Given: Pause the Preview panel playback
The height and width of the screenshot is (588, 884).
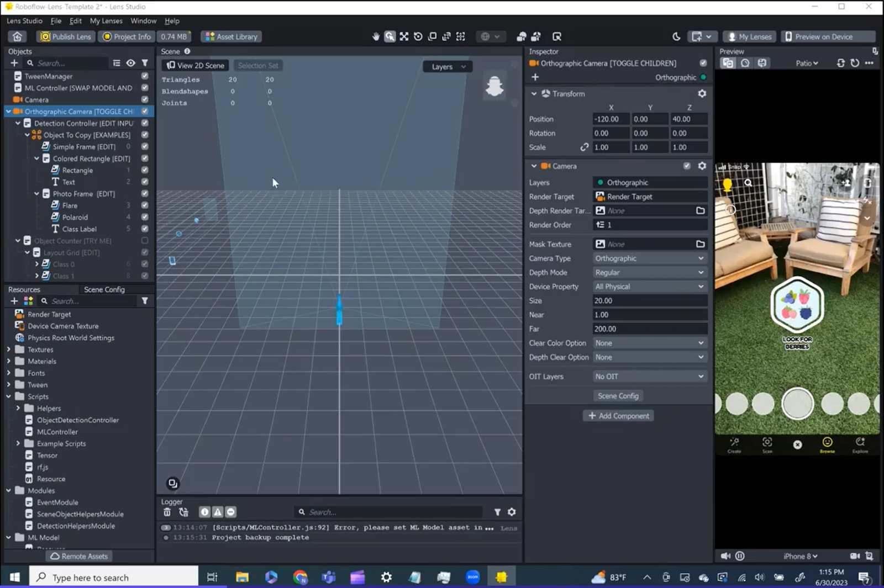Looking at the screenshot, I should pos(740,556).
